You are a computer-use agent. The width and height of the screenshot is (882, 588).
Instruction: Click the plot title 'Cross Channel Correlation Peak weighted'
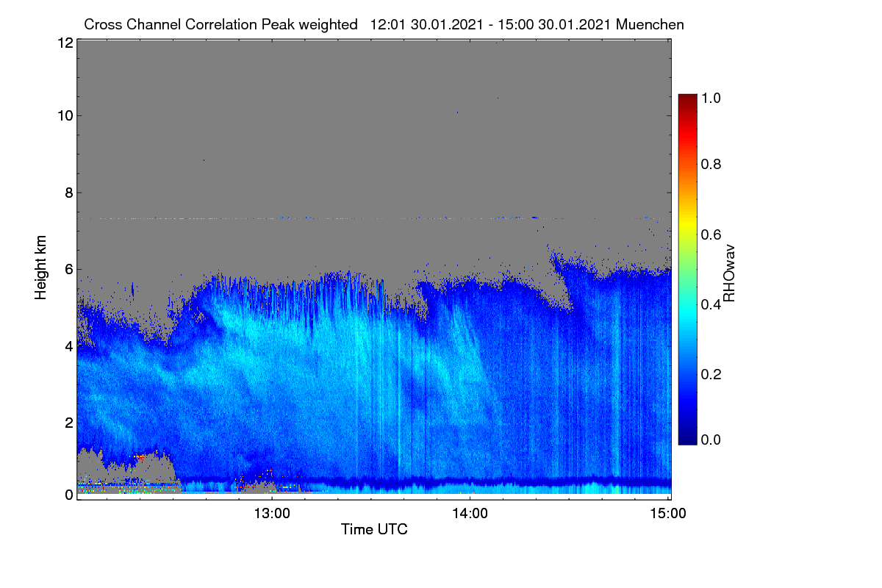tap(221, 24)
